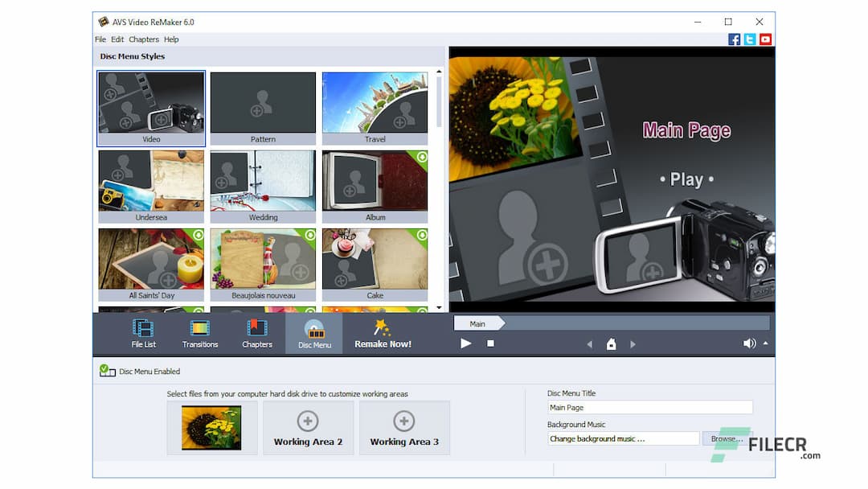Edit the Disc Menu Title field

[x=649, y=408]
